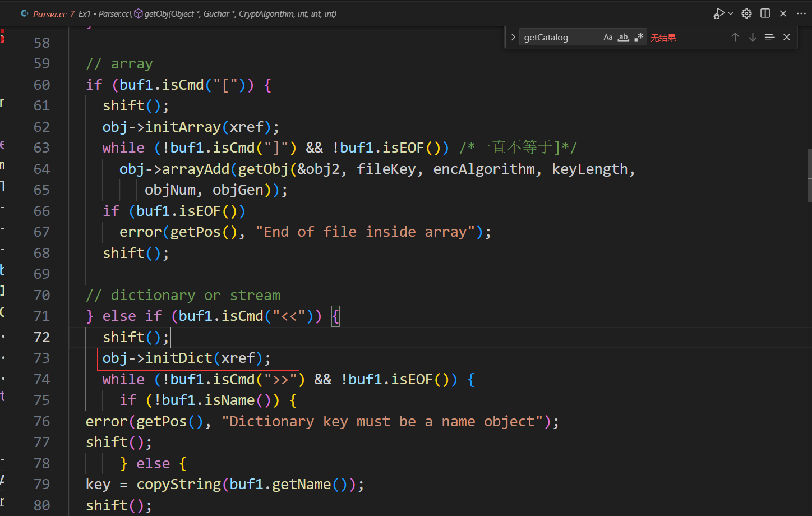The image size is (812, 516).
Task: Open the Ex1 • Parser.cc breadcrumb
Action: tap(104, 14)
